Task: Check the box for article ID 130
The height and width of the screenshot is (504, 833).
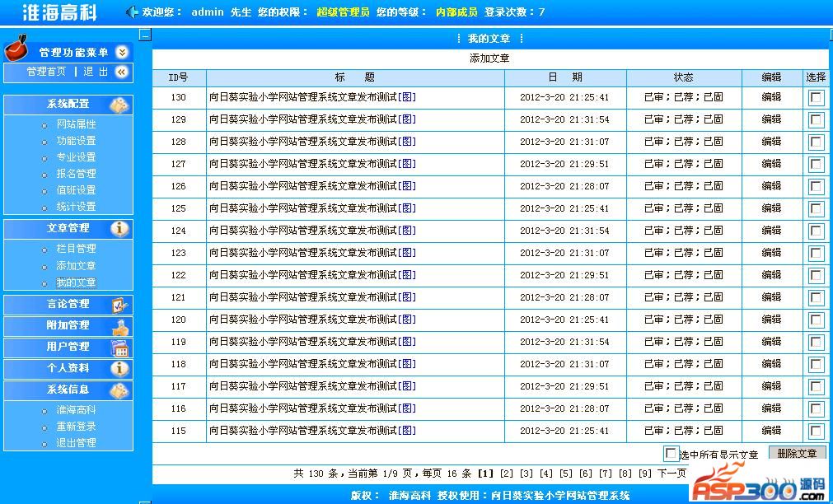Action: (816, 97)
